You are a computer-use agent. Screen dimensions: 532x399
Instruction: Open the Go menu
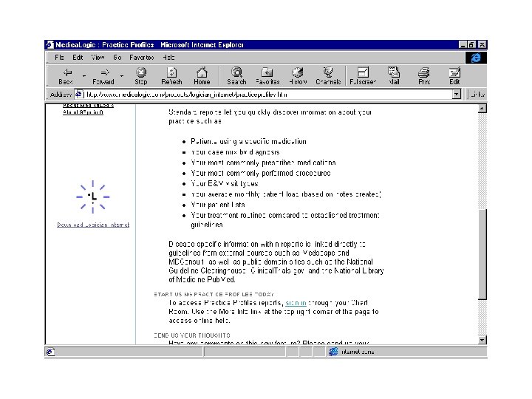point(117,58)
